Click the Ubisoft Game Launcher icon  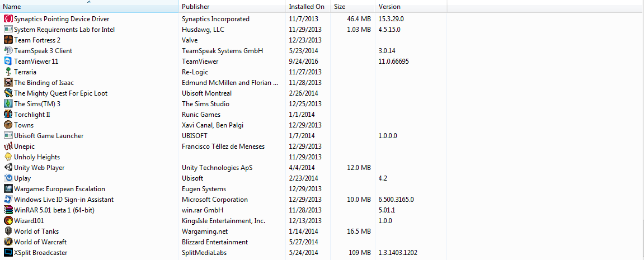coord(8,135)
